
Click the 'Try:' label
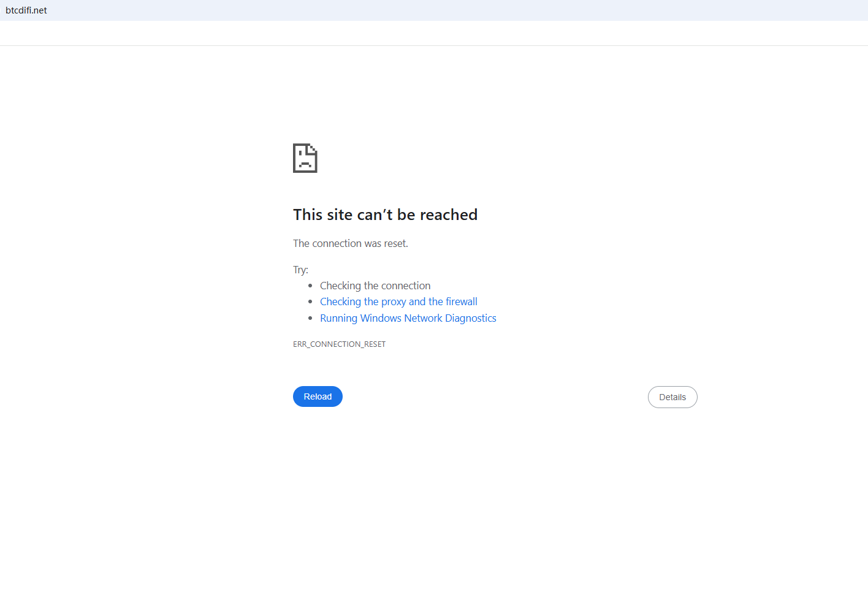pyautogui.click(x=300, y=270)
